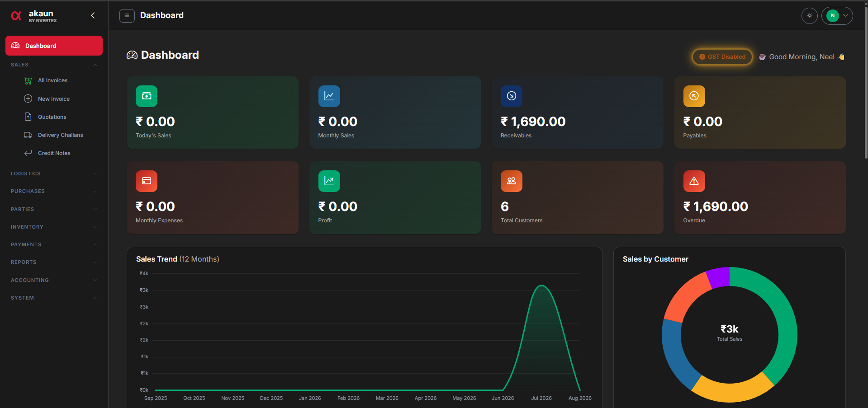868x408 pixels.
Task: Click the Profit trend icon
Action: (x=329, y=181)
